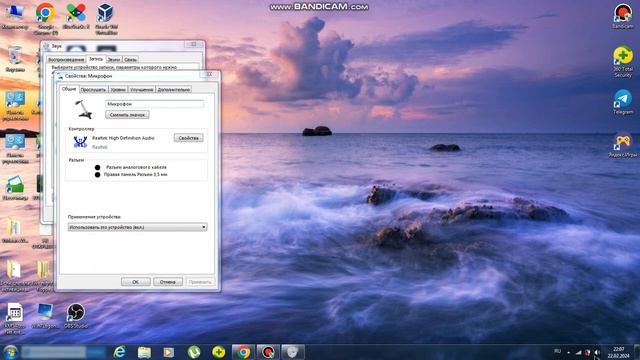Switch to the Дополнительно tab
The width and height of the screenshot is (640, 360).
pyautogui.click(x=173, y=89)
